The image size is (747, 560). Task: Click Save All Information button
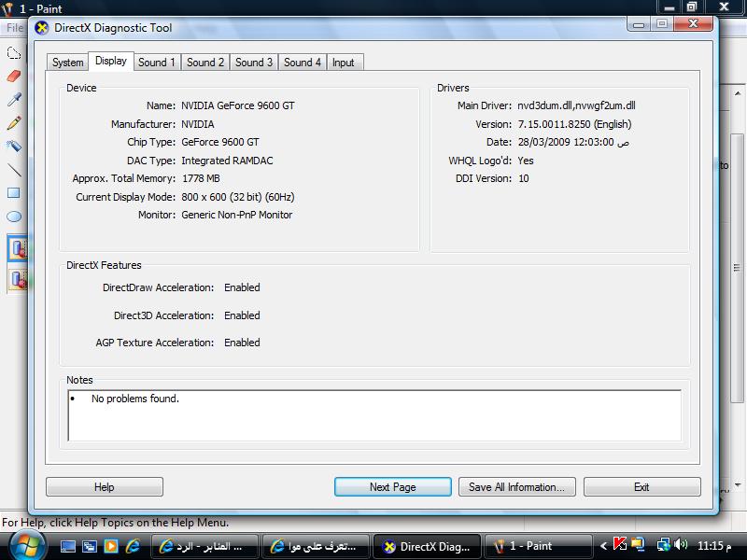click(x=517, y=487)
